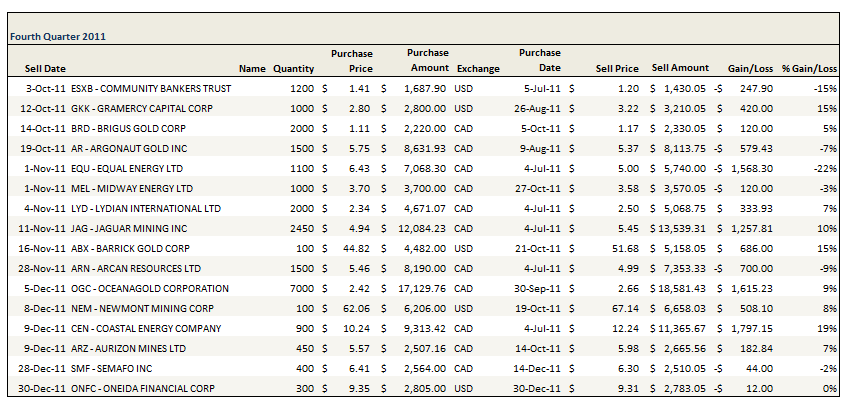
Task: Select the ESXB - Community Bankers Trust cell
Action: click(x=151, y=88)
